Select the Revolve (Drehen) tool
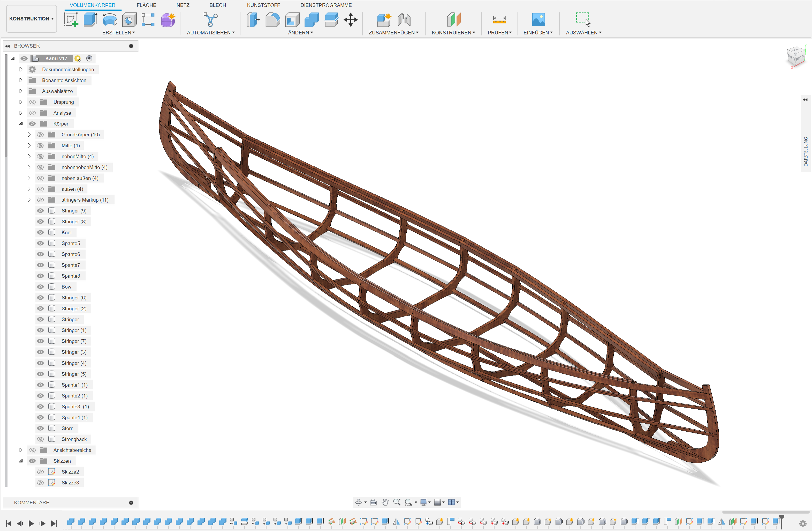The width and height of the screenshot is (812, 531). (110, 20)
